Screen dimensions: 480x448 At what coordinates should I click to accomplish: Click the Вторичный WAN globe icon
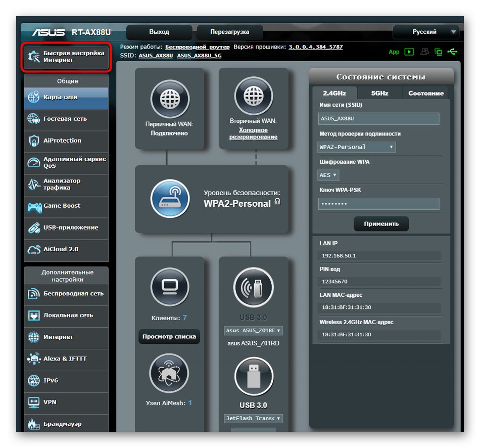pyautogui.click(x=254, y=96)
